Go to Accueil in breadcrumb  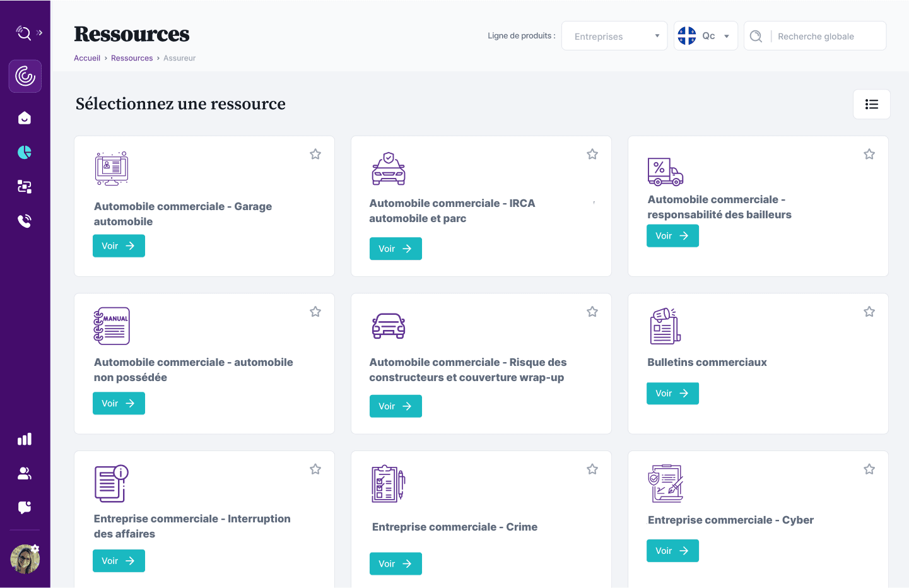87,58
